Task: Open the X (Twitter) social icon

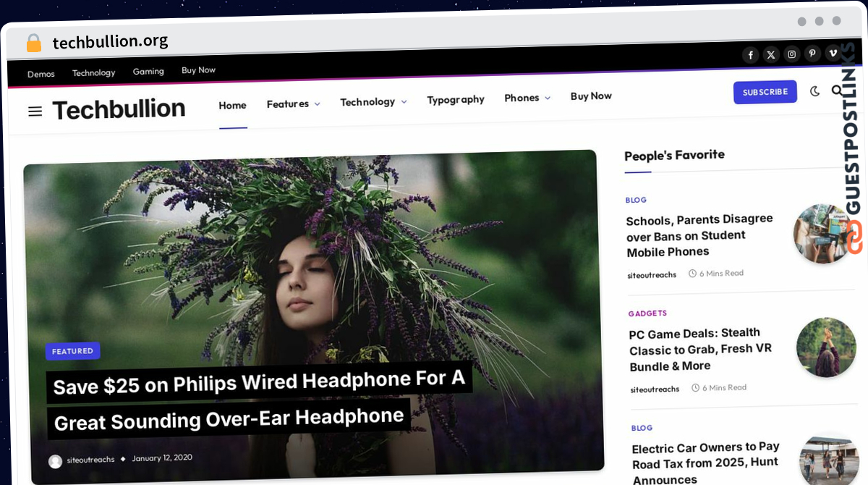Action: (x=772, y=54)
